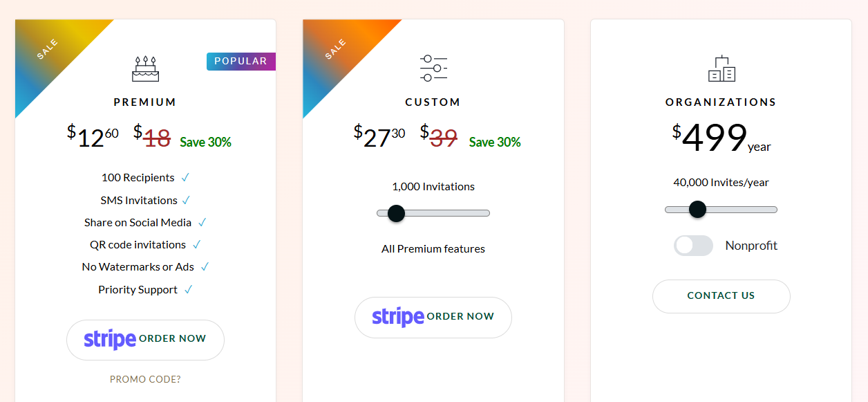Click the 40,000 Invites/year slider handle
The height and width of the screenshot is (402, 868).
(697, 209)
